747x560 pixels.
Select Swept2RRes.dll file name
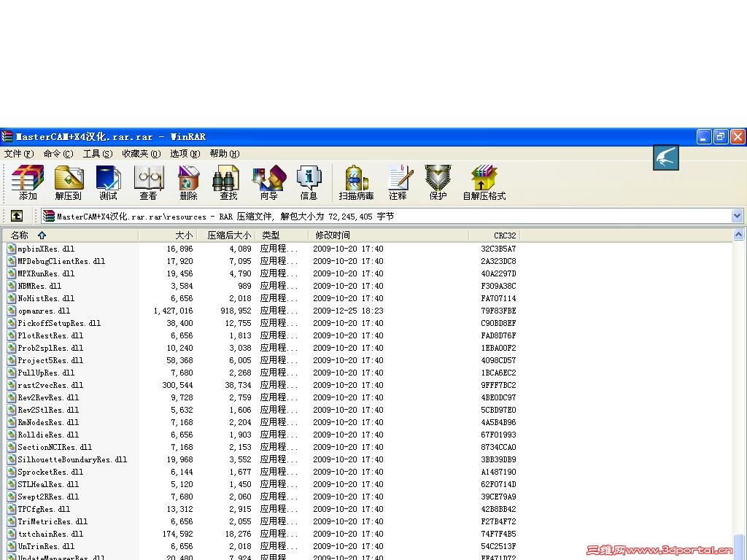tap(48, 496)
